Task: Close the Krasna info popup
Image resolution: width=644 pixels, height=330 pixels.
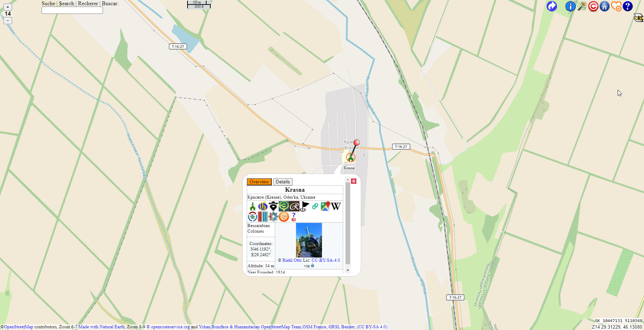Action: point(354,181)
